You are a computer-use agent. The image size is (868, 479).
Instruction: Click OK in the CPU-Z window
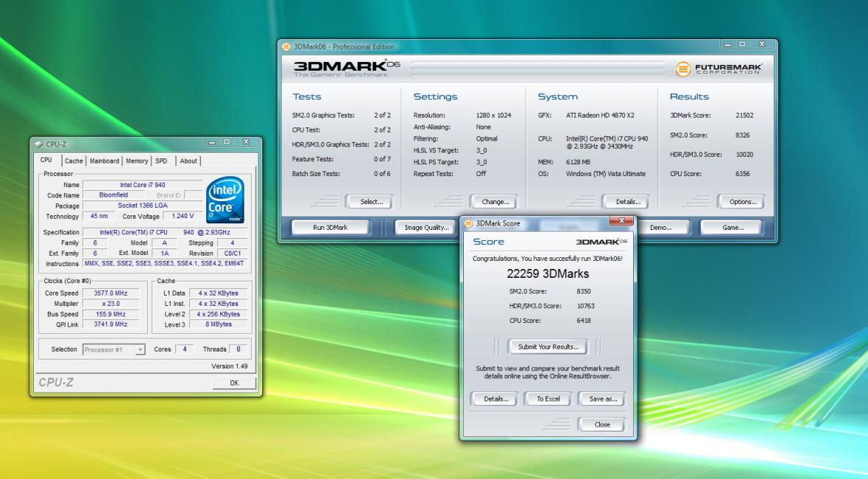[234, 382]
